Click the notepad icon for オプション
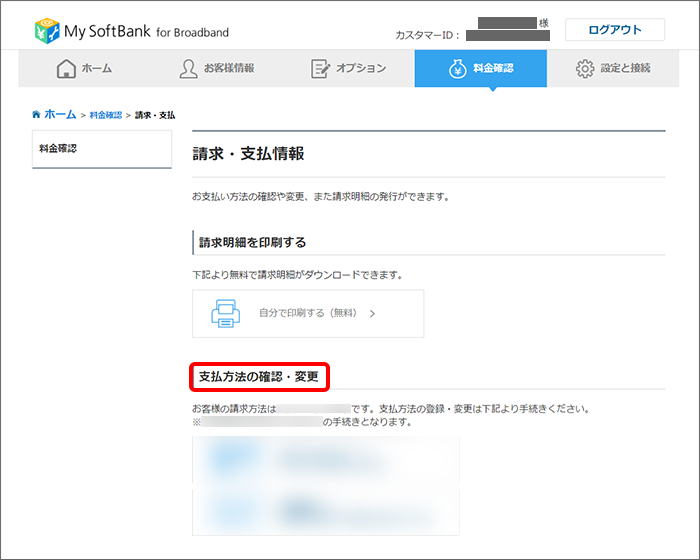The height and width of the screenshot is (560, 700). (320, 69)
